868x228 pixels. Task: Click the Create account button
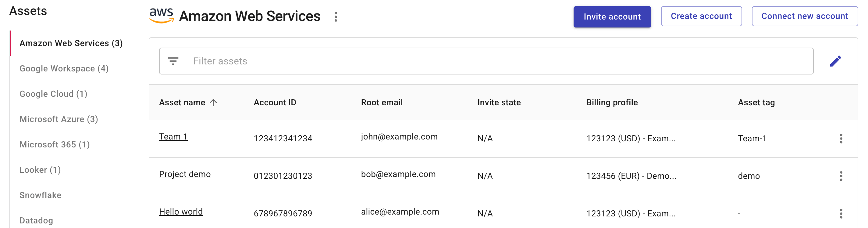click(701, 16)
